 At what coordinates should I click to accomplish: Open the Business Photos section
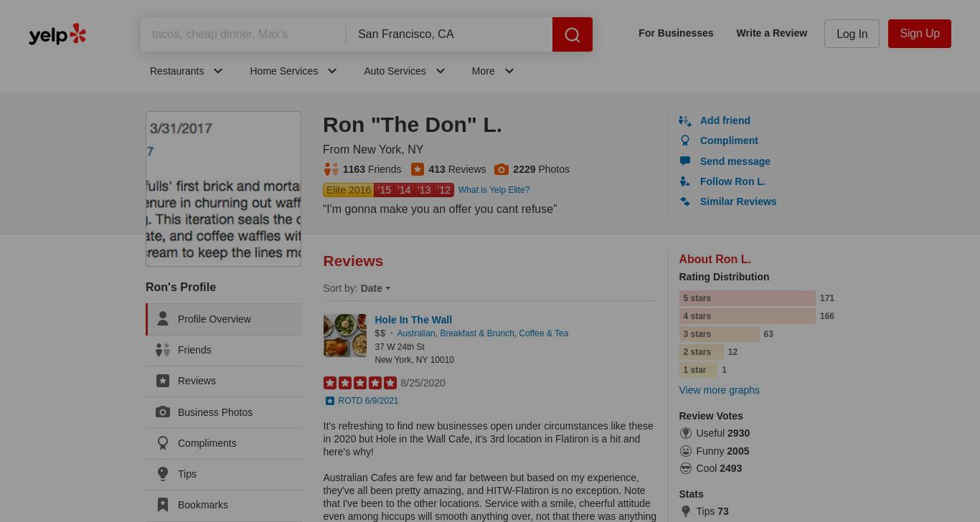tap(224, 412)
